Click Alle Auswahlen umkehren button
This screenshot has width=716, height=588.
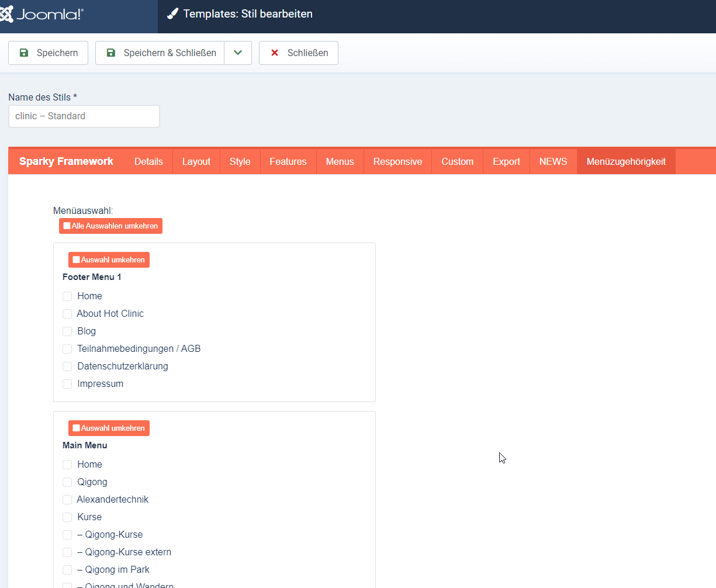tap(110, 226)
